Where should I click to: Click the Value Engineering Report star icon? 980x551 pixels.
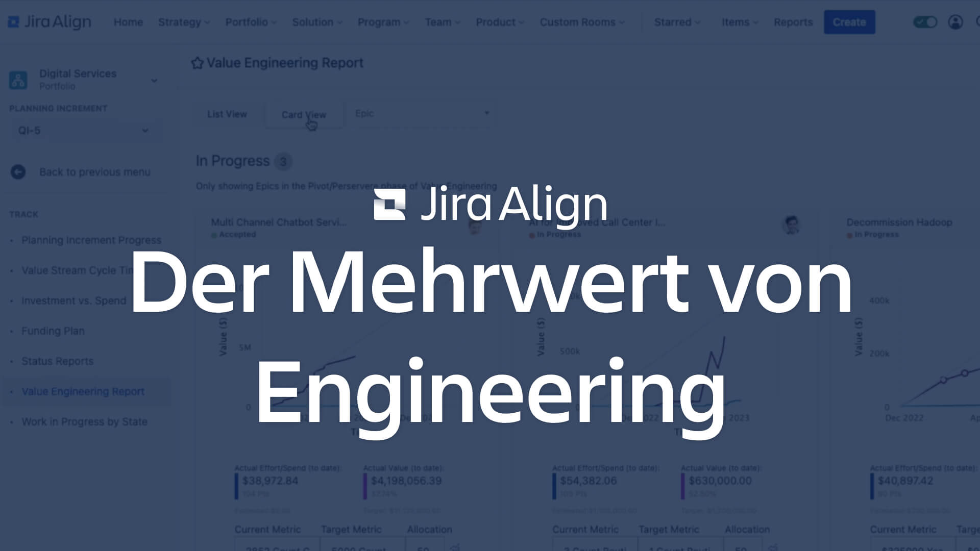pos(195,63)
